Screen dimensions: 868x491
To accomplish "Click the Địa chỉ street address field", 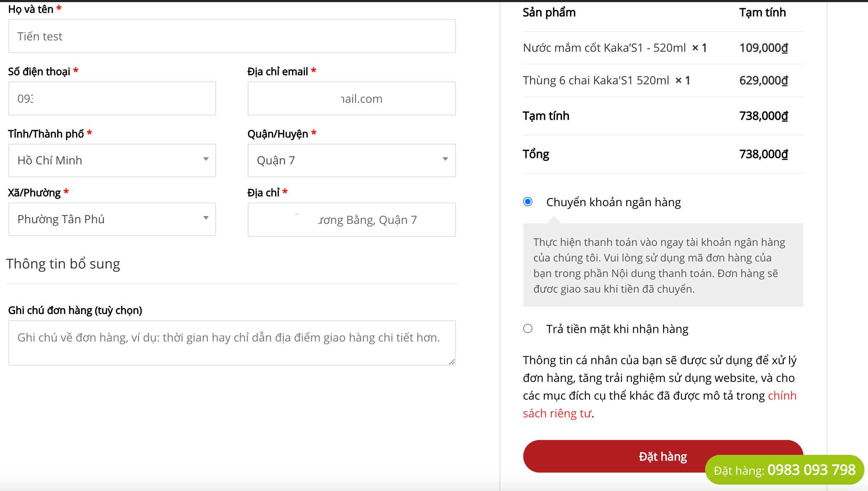I will click(x=351, y=220).
